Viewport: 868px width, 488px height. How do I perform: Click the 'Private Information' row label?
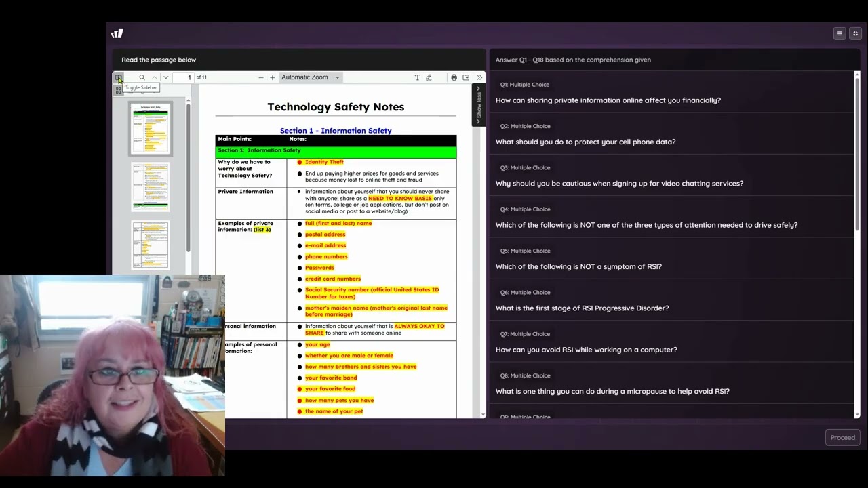click(245, 192)
